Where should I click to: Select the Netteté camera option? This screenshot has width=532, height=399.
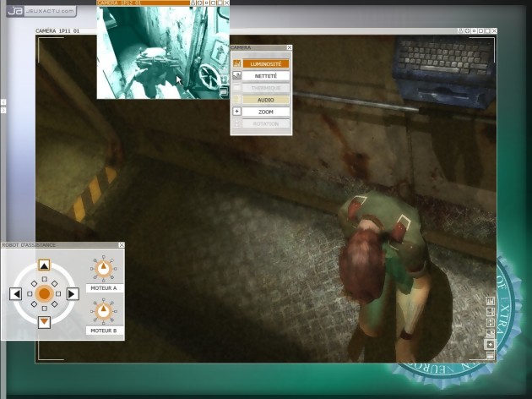[266, 76]
